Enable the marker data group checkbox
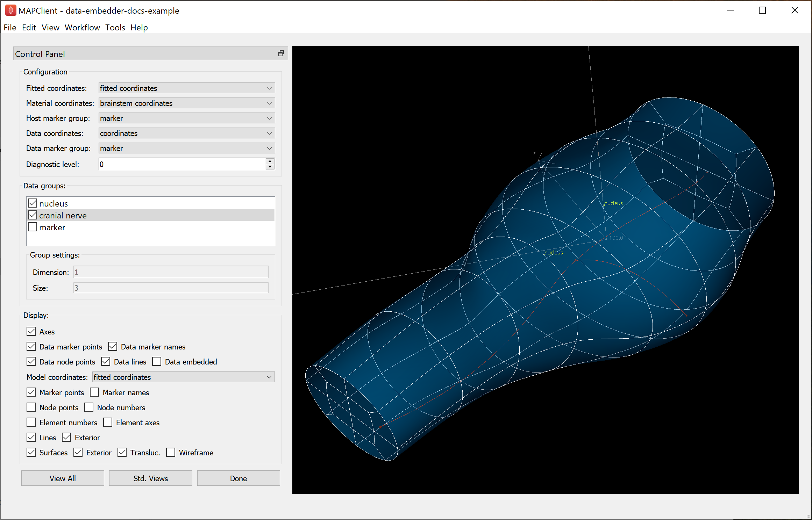Viewport: 812px width, 520px height. click(33, 227)
